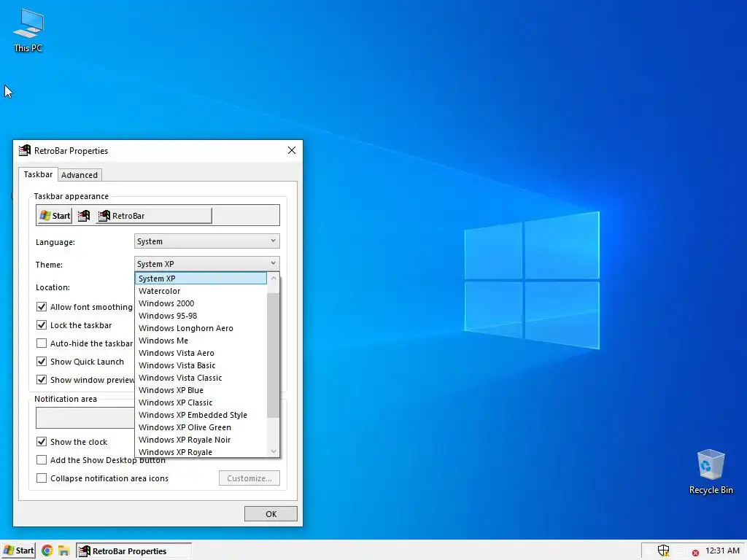Click the 12:31 AM taskbar clock

[x=722, y=551]
